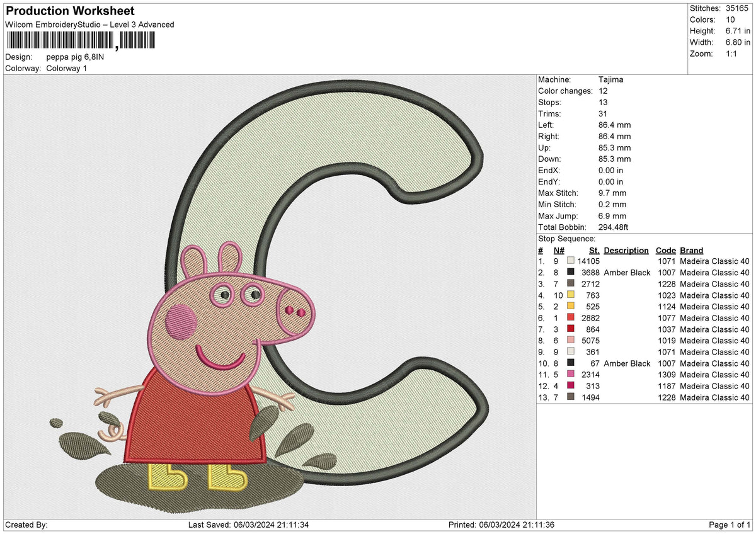Click 'Wilcom EmbroideryStudio – Level 3 Advanced' text

point(89,25)
